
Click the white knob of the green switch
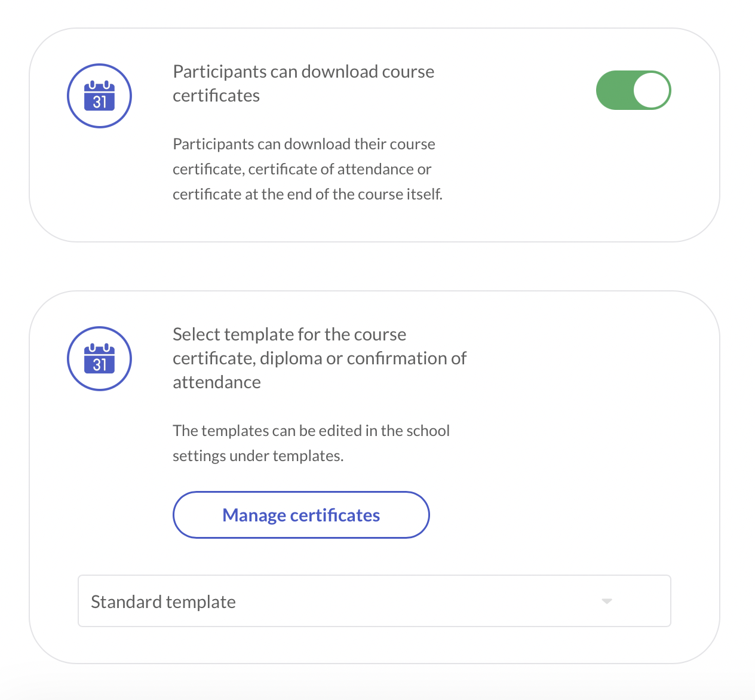(x=650, y=90)
